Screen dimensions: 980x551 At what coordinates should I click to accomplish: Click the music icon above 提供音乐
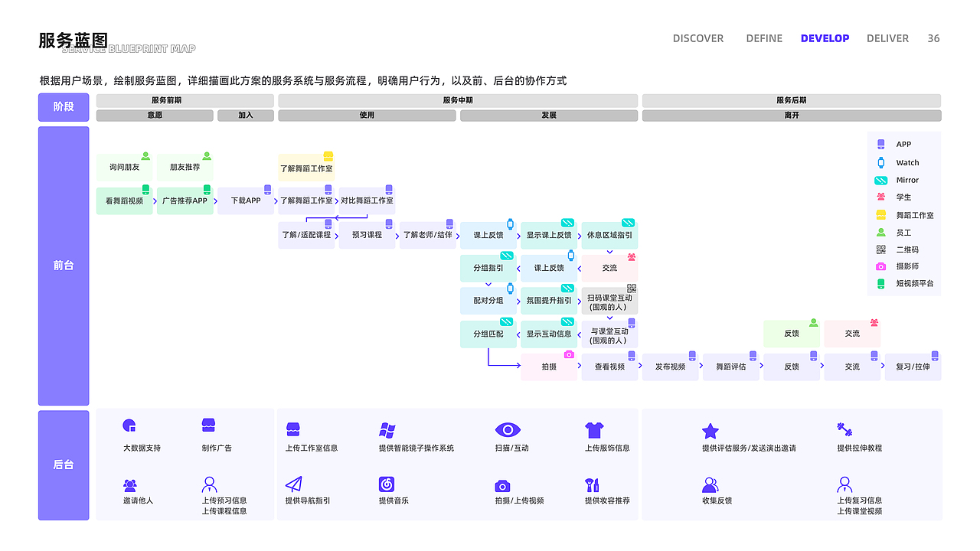click(x=387, y=485)
